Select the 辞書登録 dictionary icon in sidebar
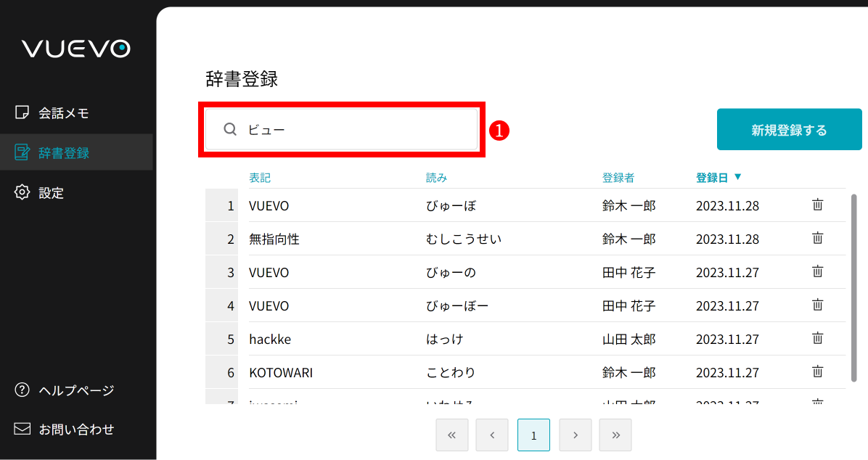Viewport: 868px width, 460px height. [x=22, y=152]
